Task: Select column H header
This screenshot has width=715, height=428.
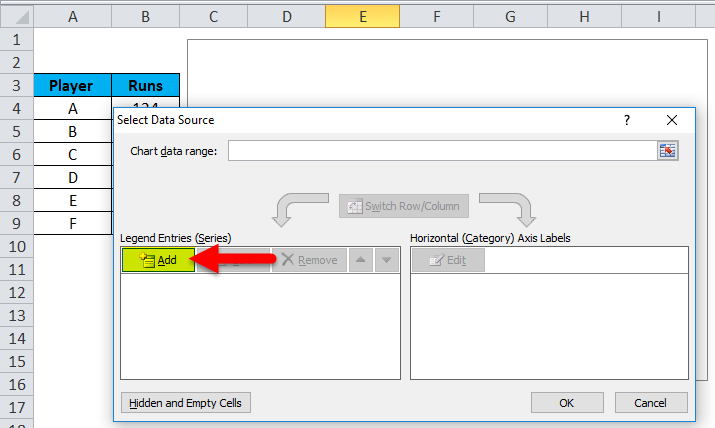Action: (x=584, y=17)
